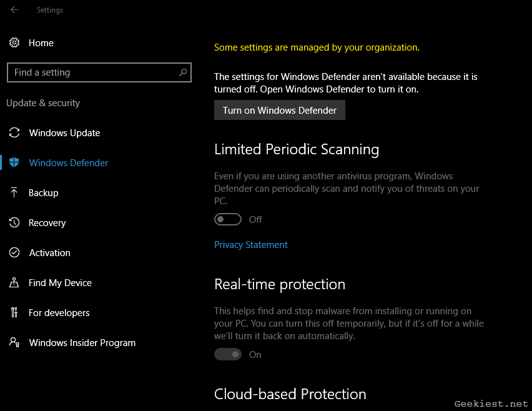The height and width of the screenshot is (411, 532).
Task: Select the For developers menu label
Action: click(x=59, y=313)
